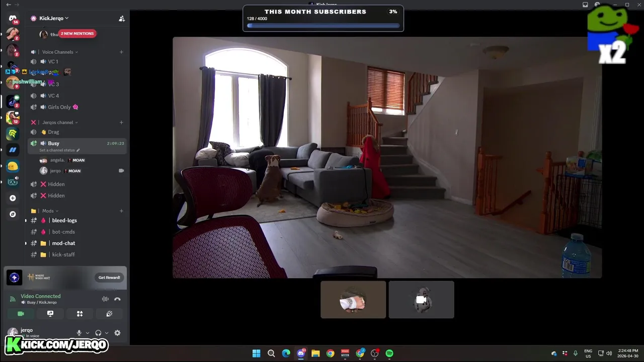Select the wrist-bandage participant video tile
Screen dimensions: 644x362
click(x=353, y=300)
